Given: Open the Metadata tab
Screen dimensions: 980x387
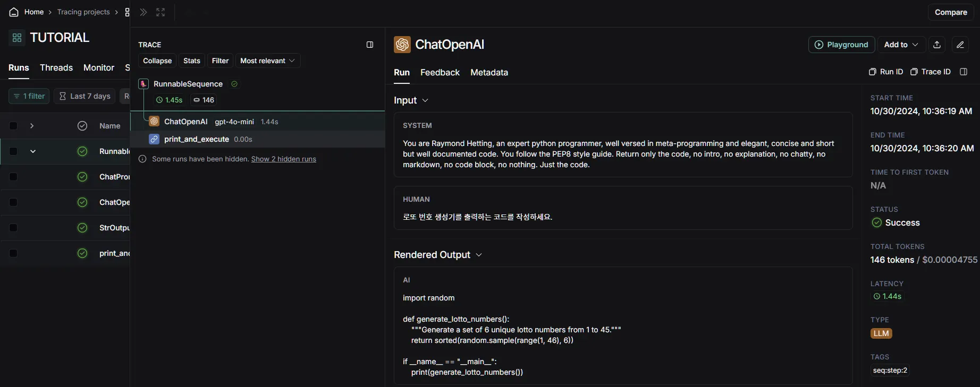Looking at the screenshot, I should click(489, 72).
